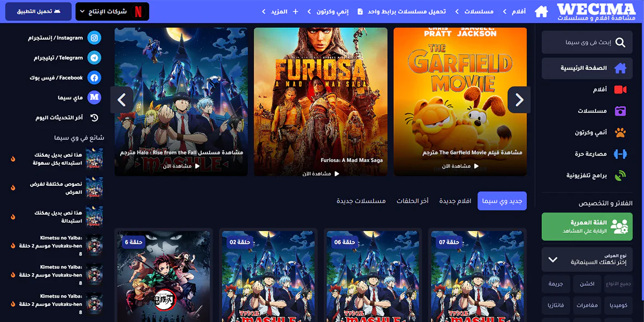Click play icon under Furiosa slide
Viewport: 644px width, 322px height.
point(336,174)
